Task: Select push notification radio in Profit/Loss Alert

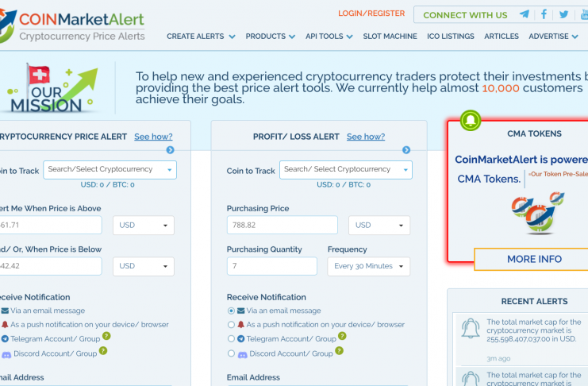Action: point(231,324)
